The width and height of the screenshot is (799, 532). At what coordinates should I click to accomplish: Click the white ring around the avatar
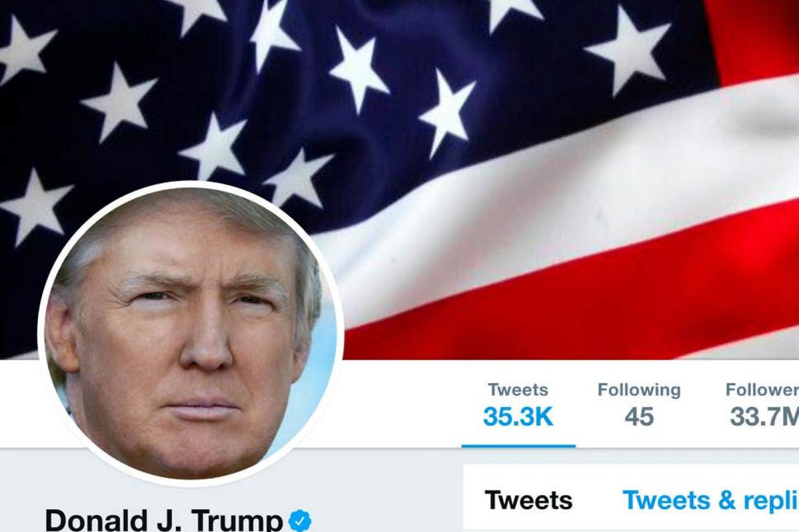tap(190, 185)
